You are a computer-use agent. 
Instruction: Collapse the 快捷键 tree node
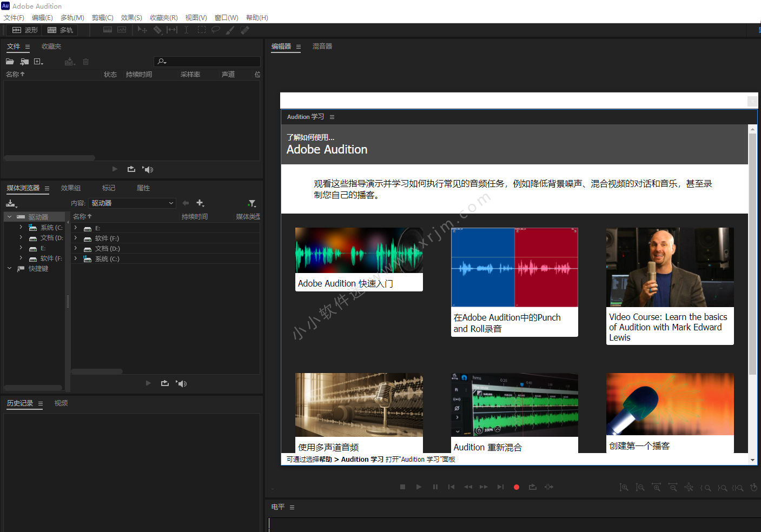tap(9, 268)
